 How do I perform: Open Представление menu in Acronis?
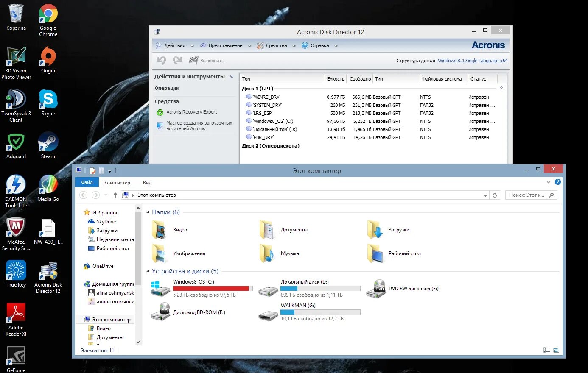pyautogui.click(x=226, y=45)
